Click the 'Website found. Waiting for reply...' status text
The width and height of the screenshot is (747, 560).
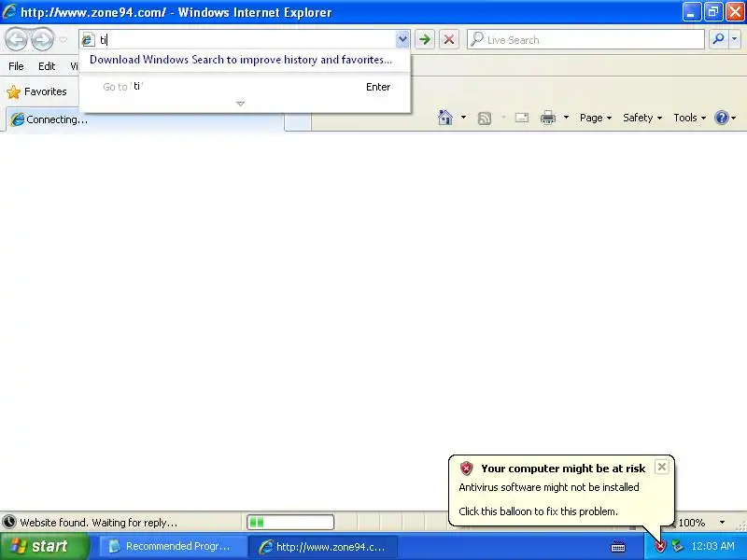pos(99,523)
